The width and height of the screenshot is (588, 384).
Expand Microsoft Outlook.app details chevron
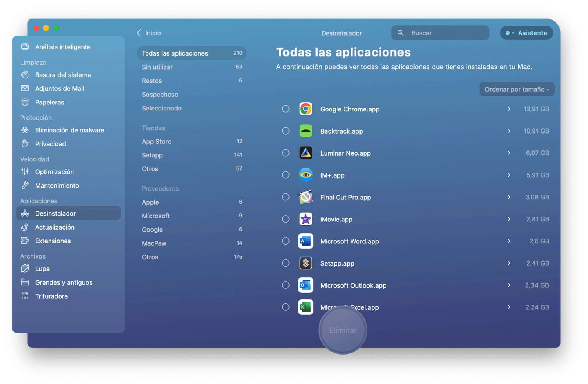click(x=509, y=285)
